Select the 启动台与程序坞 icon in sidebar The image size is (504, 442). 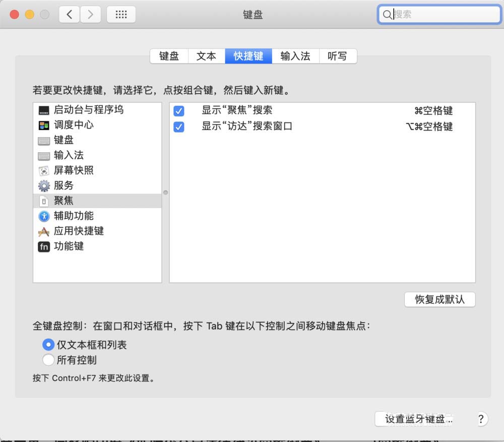point(44,110)
